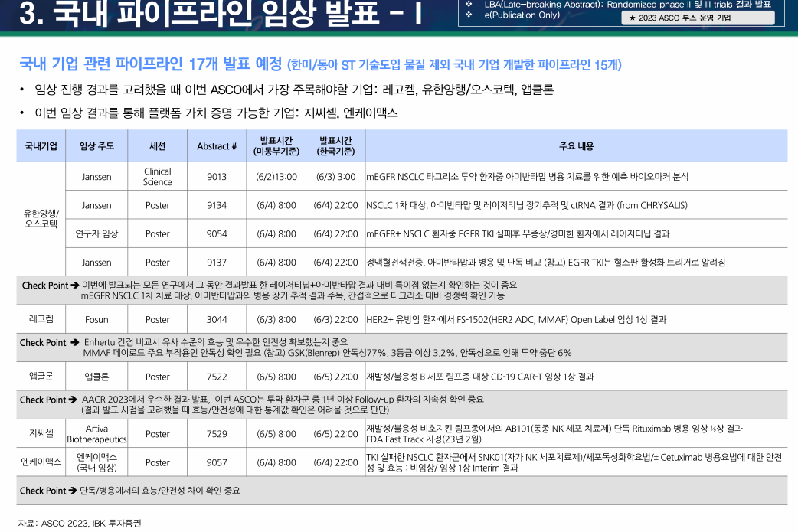Screen dimensions: 798x532
Task: Select abstract number 9134
Action: coord(217,205)
